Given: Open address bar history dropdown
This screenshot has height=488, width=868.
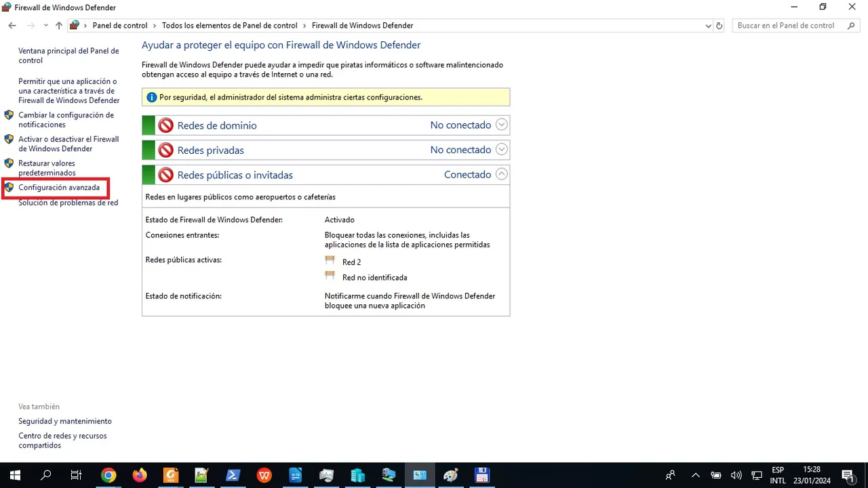Looking at the screenshot, I should click(709, 26).
